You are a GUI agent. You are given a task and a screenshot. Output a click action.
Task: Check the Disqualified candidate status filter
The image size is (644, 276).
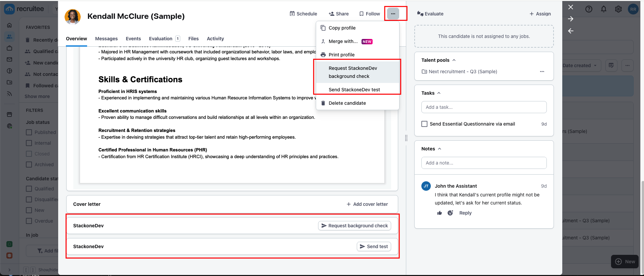[29, 199]
